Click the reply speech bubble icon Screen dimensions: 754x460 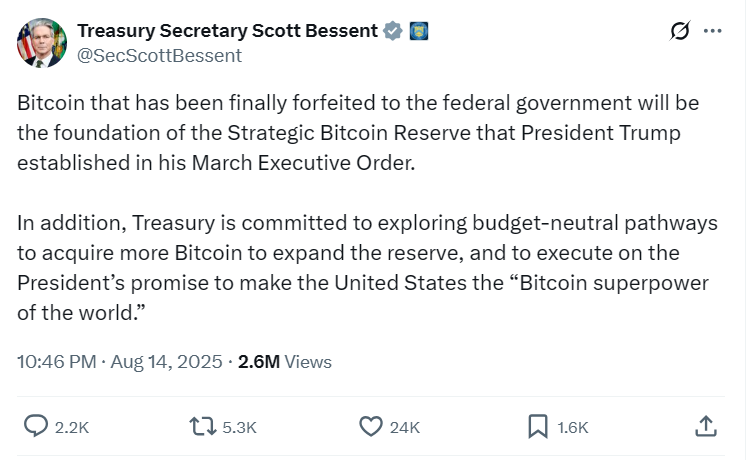tap(36, 426)
